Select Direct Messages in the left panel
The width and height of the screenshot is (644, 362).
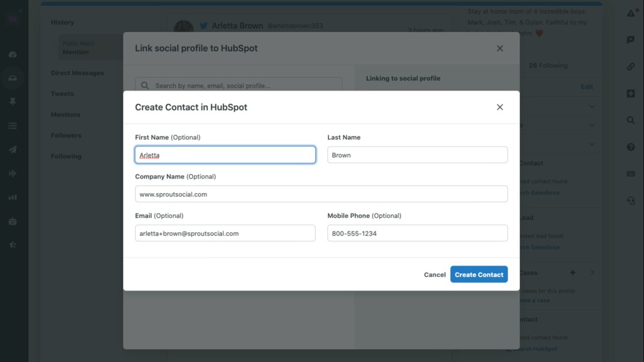pyautogui.click(x=77, y=73)
